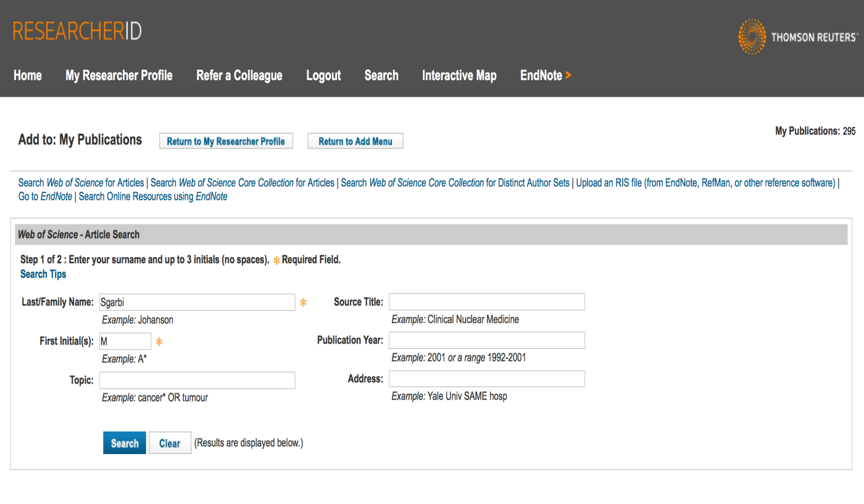Click the 'Add to: My Publications' heading
The image size is (864, 504).
80,140
